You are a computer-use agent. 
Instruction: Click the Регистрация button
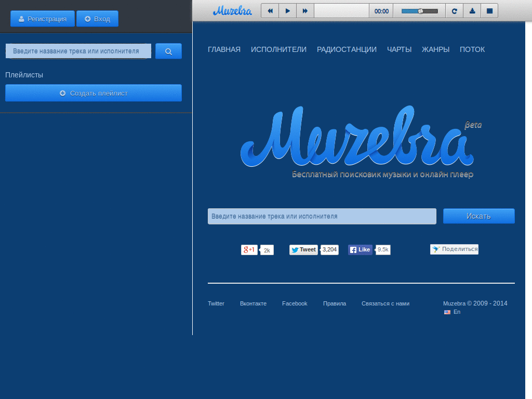pyautogui.click(x=43, y=19)
